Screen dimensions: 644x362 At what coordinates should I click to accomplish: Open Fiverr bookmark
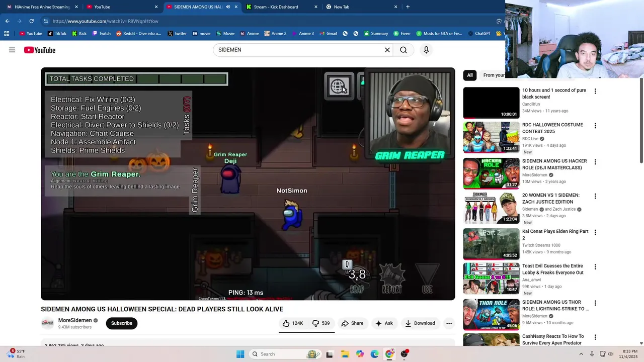coord(402,34)
